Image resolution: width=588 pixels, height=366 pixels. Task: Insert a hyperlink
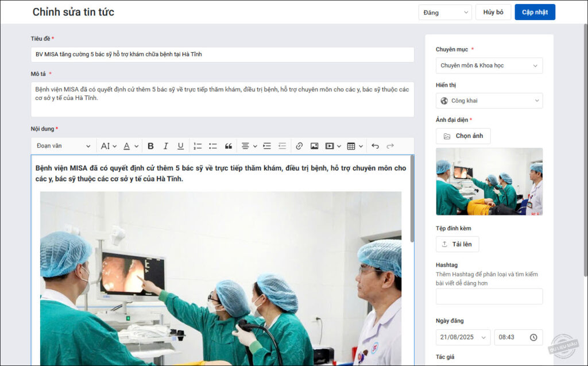tap(299, 146)
